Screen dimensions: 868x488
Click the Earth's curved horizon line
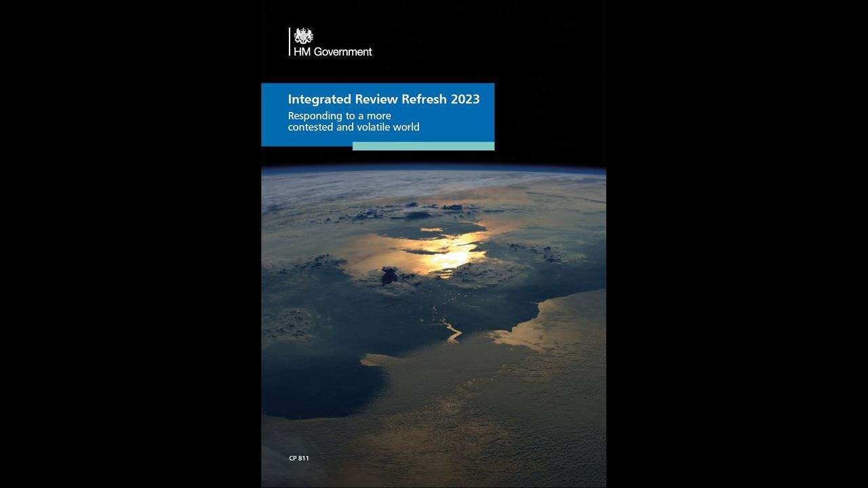click(434, 168)
